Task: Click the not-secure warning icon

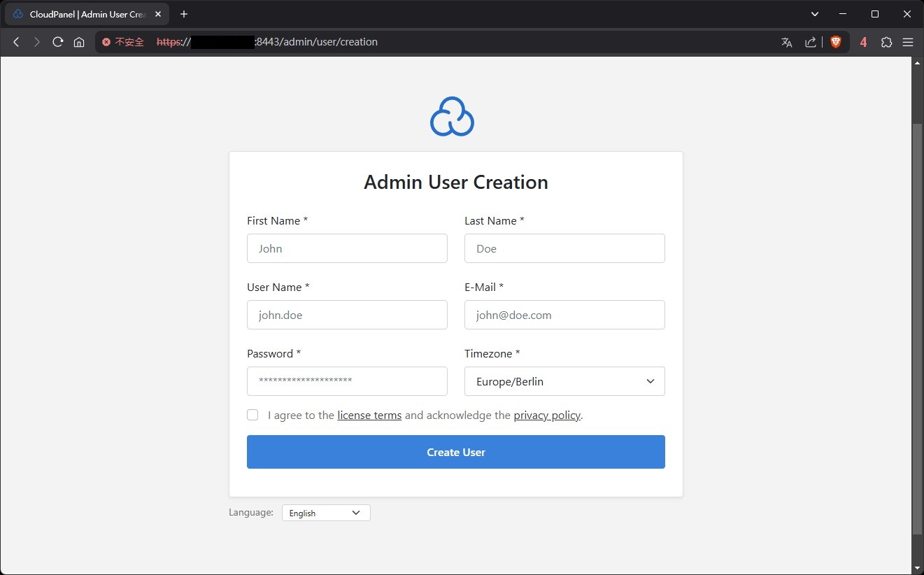Action: 106,42
